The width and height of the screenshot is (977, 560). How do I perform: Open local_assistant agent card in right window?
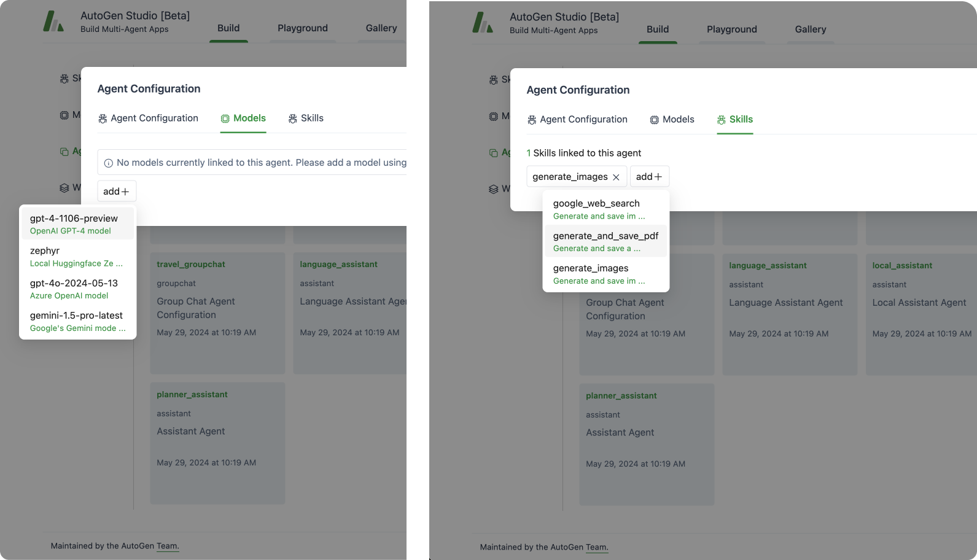[921, 314]
